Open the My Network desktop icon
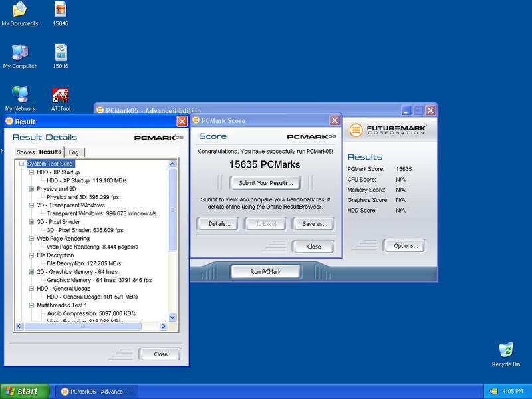Viewport: 532px width, 399px height. pos(20,98)
